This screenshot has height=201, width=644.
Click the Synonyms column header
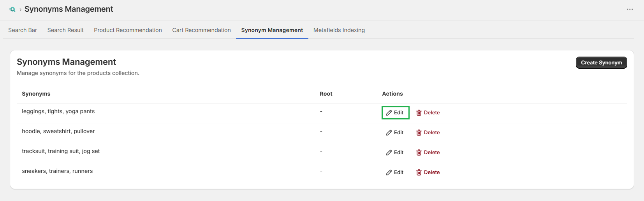click(x=36, y=94)
